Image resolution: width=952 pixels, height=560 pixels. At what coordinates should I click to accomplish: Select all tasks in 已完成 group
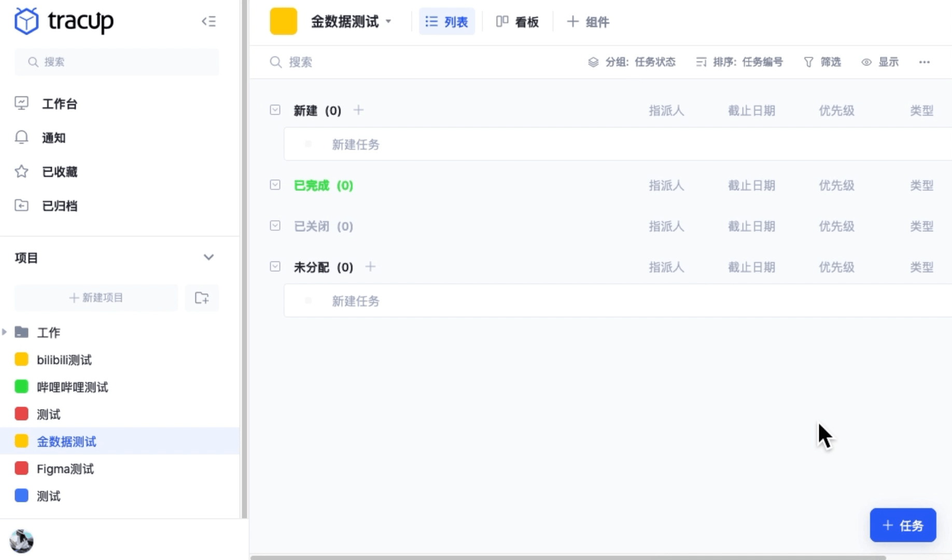click(x=275, y=185)
